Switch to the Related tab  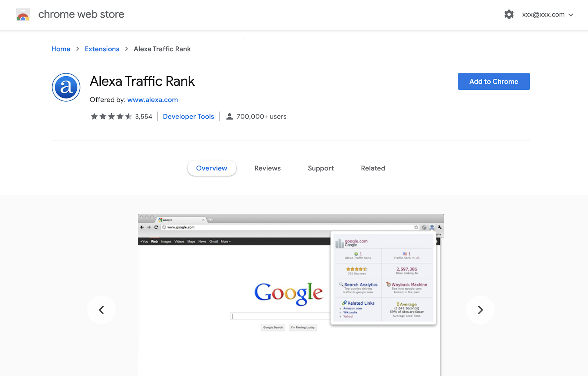pyautogui.click(x=373, y=168)
